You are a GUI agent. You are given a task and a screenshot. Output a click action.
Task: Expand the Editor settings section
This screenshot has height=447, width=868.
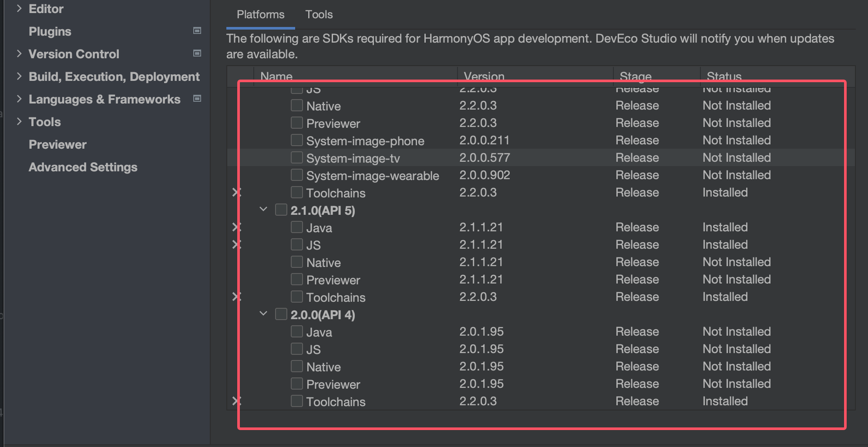click(x=19, y=8)
